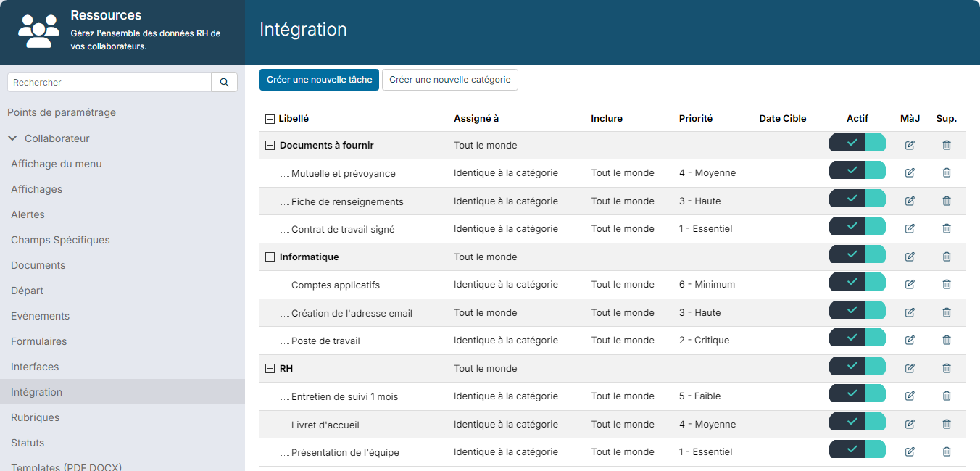Viewport: 980px width, 471px height.
Task: Deactivate the Informatique category
Action: 857,254
